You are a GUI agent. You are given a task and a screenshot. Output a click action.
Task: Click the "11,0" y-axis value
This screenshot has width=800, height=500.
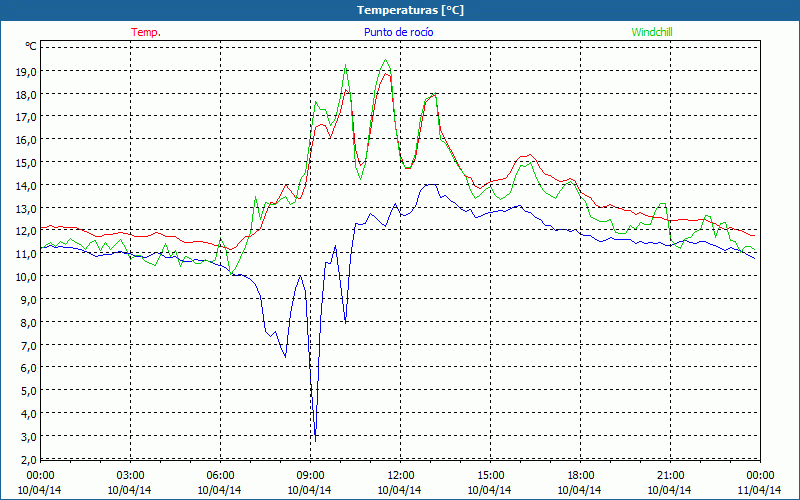pyautogui.click(x=26, y=254)
